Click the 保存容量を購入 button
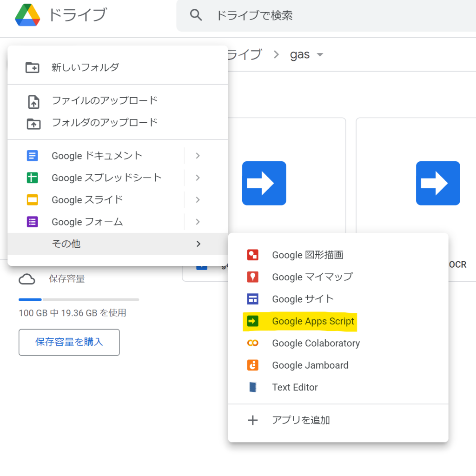 click(x=69, y=342)
